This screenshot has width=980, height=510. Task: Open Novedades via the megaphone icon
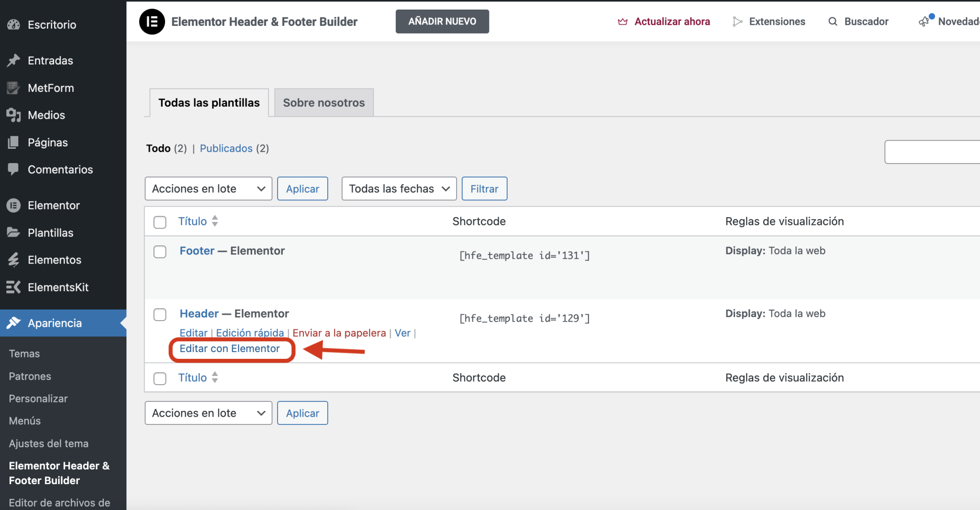click(x=924, y=21)
